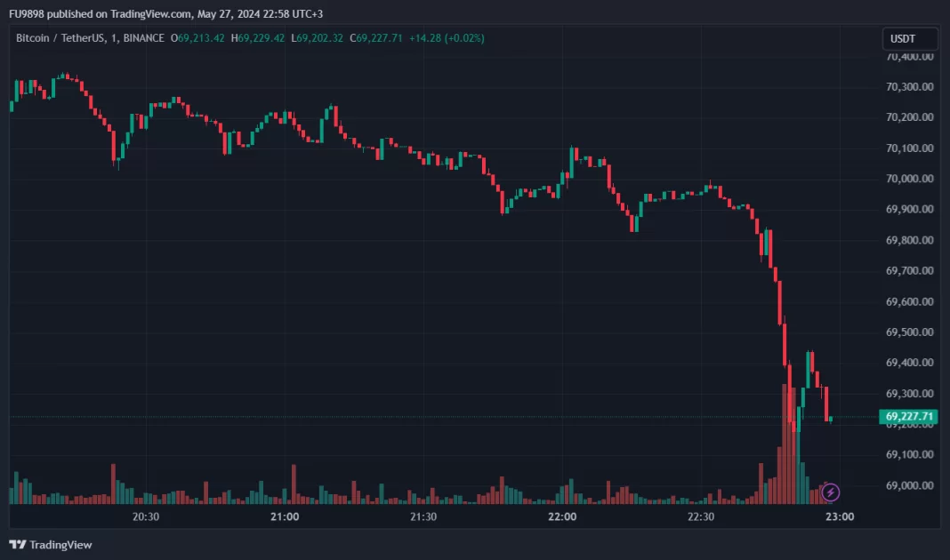Click the current price label 69,227.71
The image size is (950, 560).
pyautogui.click(x=908, y=416)
